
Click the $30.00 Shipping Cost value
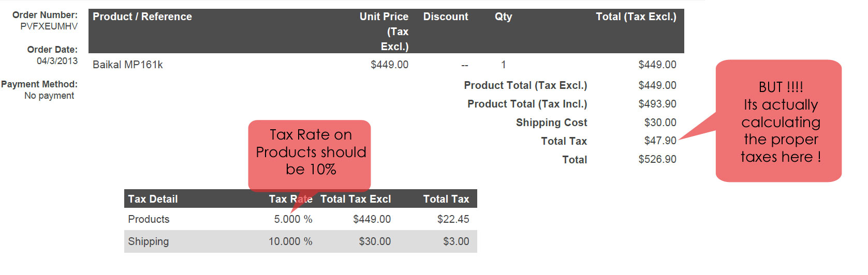tap(660, 123)
